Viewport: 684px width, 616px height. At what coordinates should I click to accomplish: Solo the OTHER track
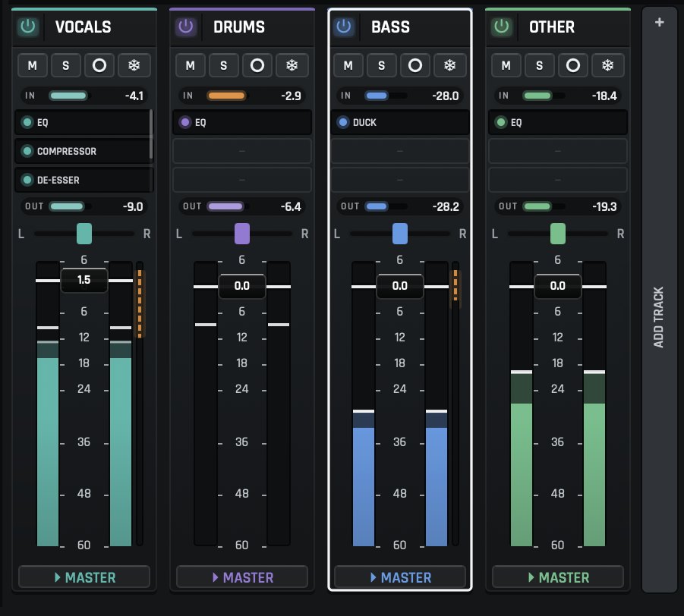(x=540, y=65)
